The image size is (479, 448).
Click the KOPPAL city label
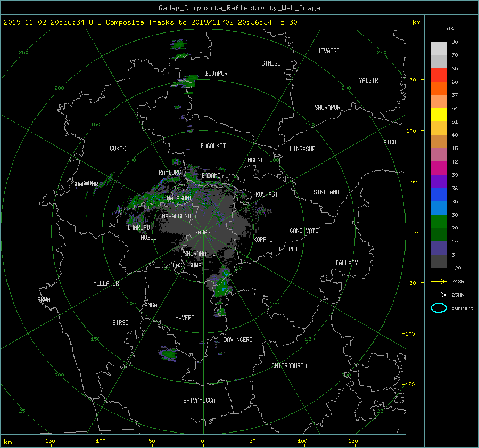[263, 240]
